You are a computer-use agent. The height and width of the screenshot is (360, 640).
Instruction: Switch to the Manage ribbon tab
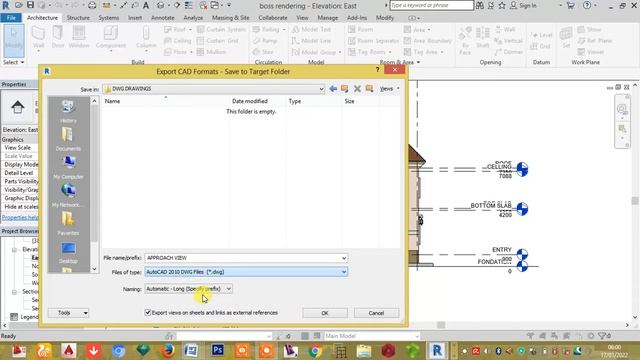[327, 18]
